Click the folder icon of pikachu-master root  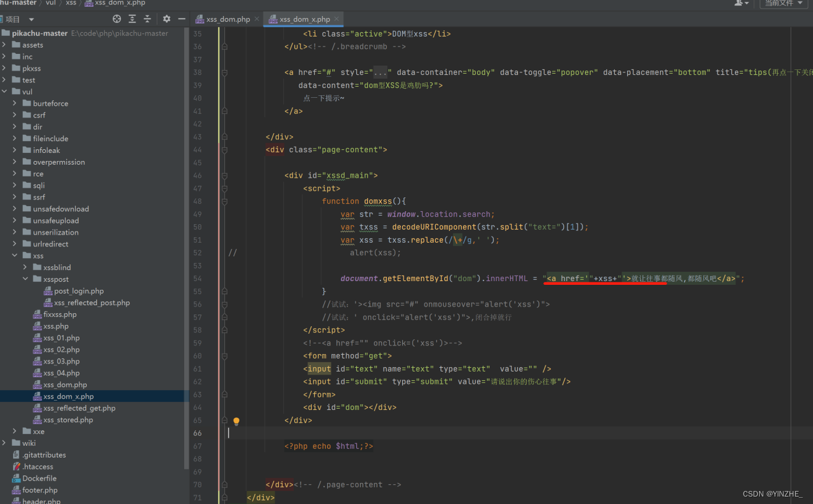click(6, 33)
